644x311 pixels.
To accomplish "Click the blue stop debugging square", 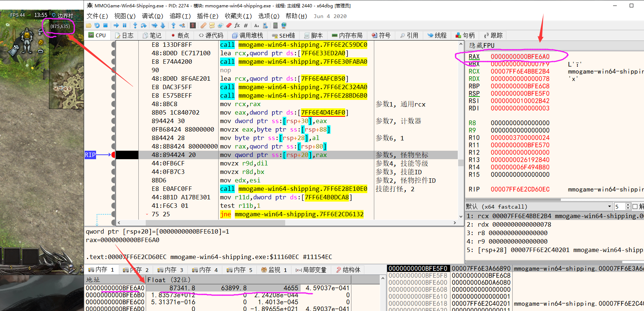I will pyautogui.click(x=105, y=25).
